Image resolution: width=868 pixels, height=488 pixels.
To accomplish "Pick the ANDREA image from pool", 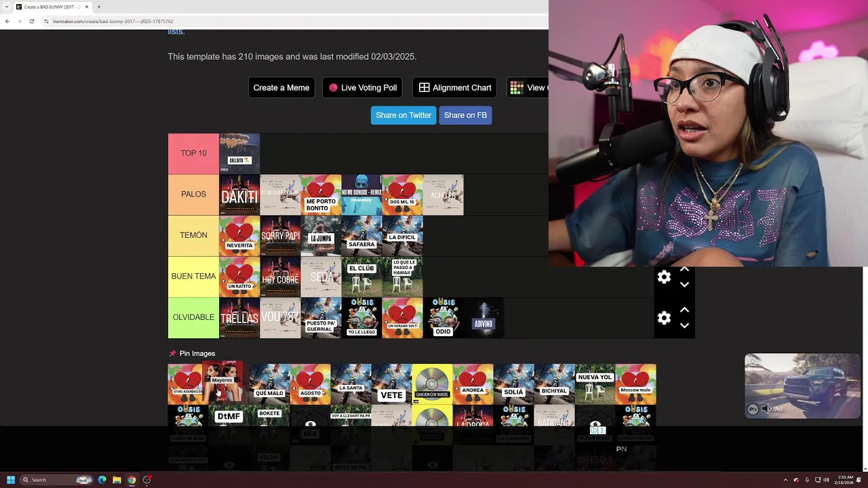I will [x=473, y=384].
